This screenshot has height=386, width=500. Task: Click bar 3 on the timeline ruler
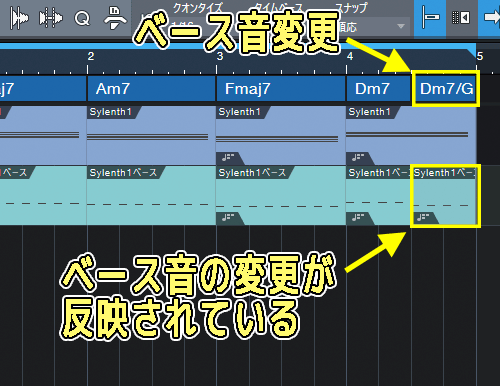(219, 57)
